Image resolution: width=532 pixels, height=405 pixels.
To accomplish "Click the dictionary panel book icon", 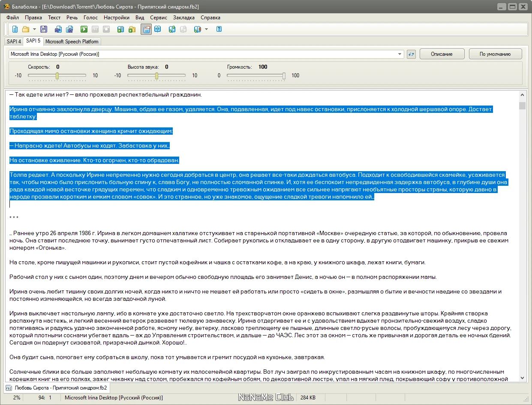I will tap(158, 29).
